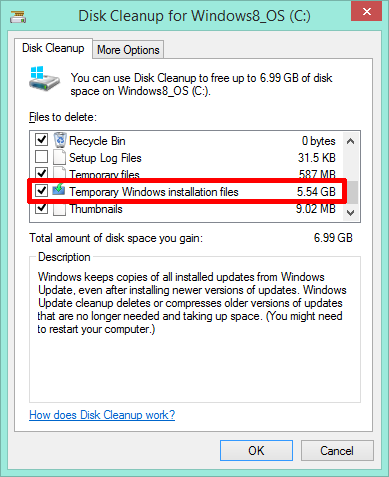
Task: Click the Cancel button
Action: coord(337,451)
